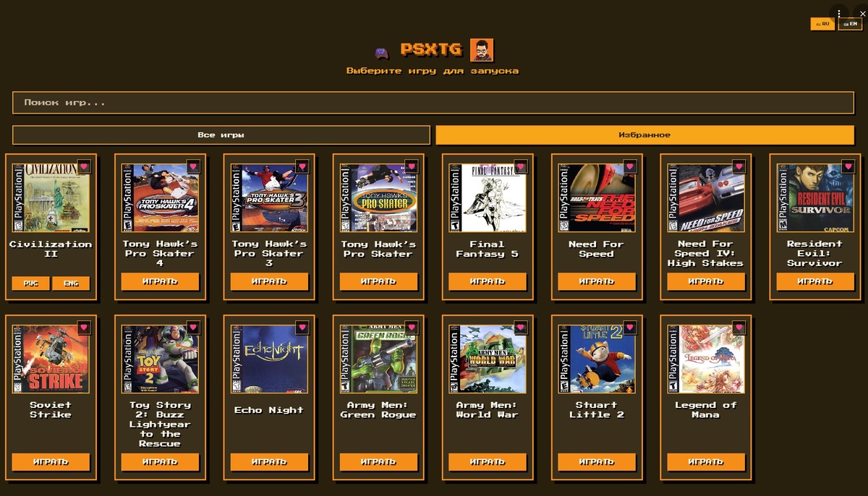Click heart icon on Echo Night card
This screenshot has width=868, height=496.
coord(302,328)
